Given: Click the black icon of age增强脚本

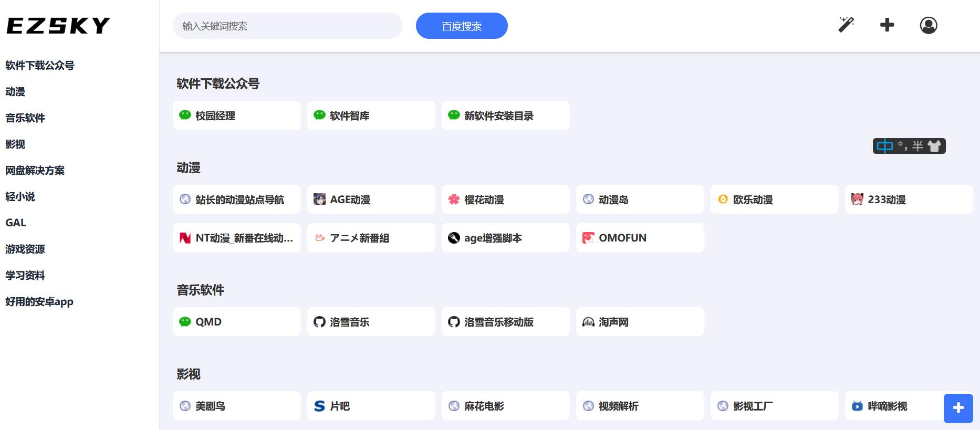Looking at the screenshot, I should pyautogui.click(x=454, y=238).
